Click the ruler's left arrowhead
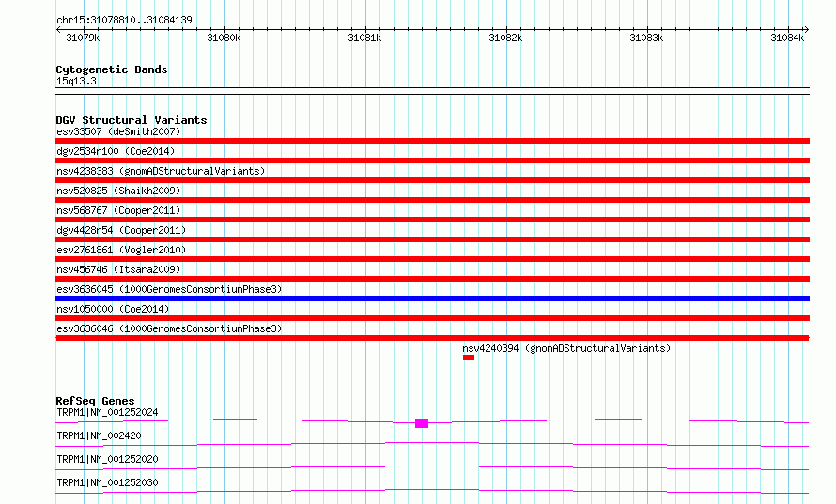Screen dimensions: 836x504 tap(58, 29)
